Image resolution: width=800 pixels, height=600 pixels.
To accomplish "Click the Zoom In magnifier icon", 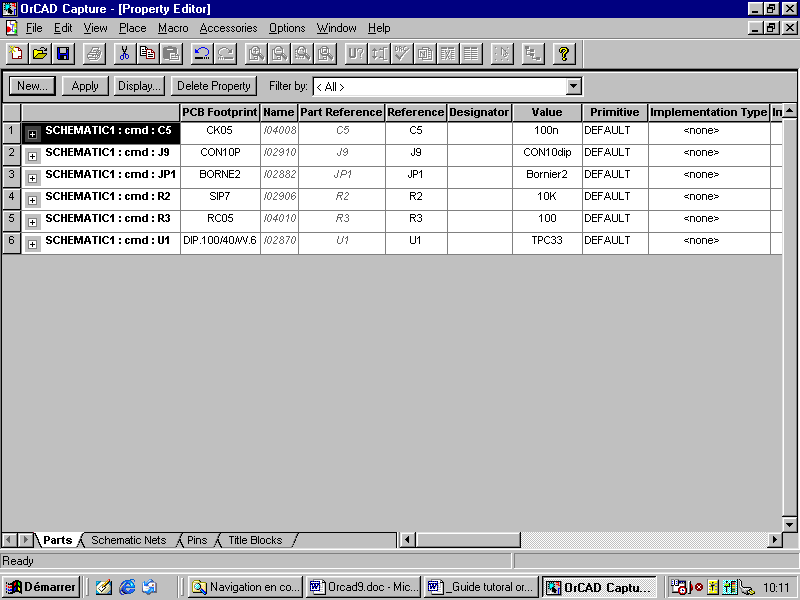I will click(x=256, y=54).
